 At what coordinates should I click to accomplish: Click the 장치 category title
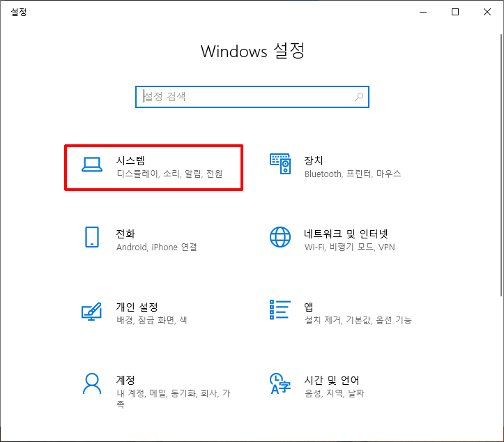tap(314, 160)
